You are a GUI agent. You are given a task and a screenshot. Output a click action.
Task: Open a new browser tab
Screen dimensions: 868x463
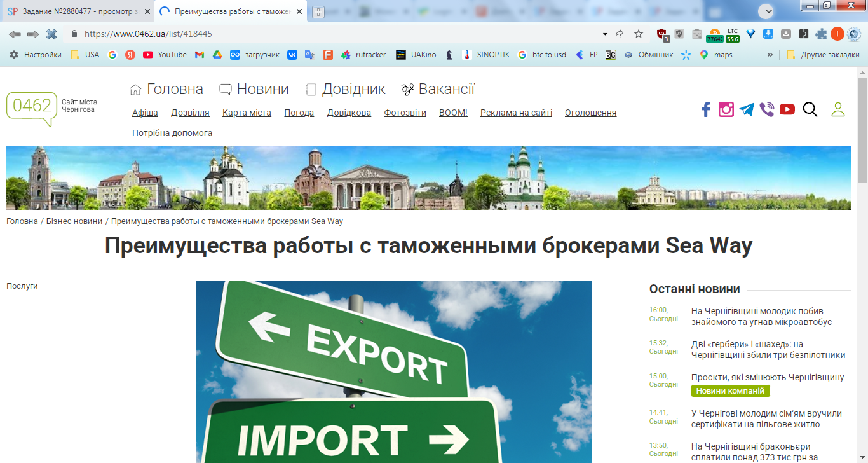318,12
